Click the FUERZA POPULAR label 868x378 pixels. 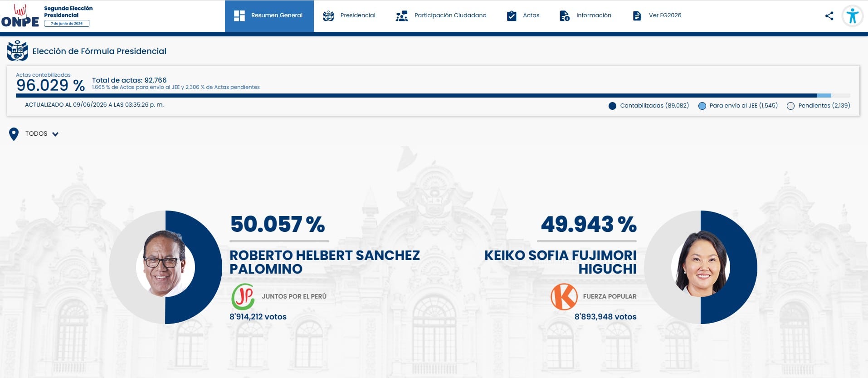click(x=610, y=296)
